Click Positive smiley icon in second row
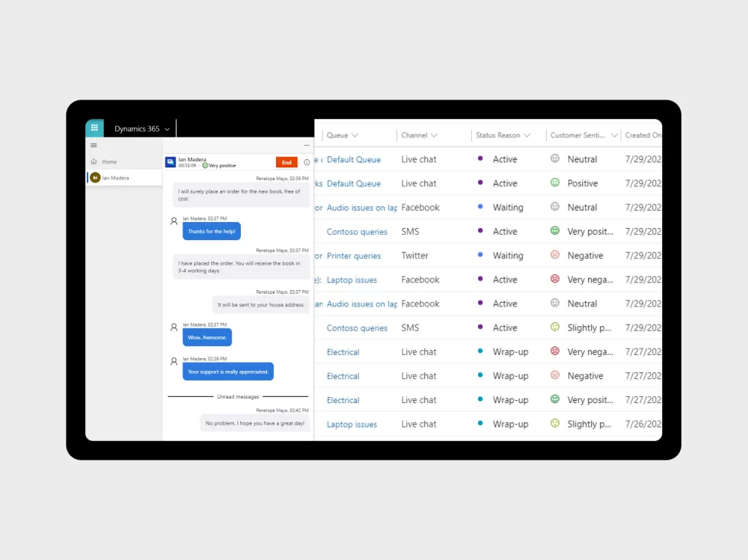This screenshot has width=748, height=560. click(555, 182)
